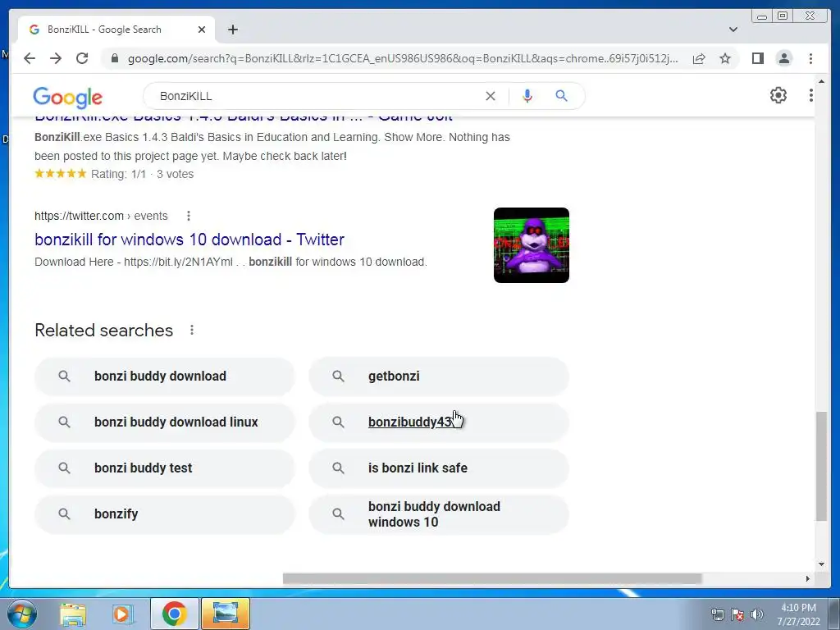Viewport: 840px width, 630px height.
Task: Switch to Chrome in the taskbar
Action: 174,614
